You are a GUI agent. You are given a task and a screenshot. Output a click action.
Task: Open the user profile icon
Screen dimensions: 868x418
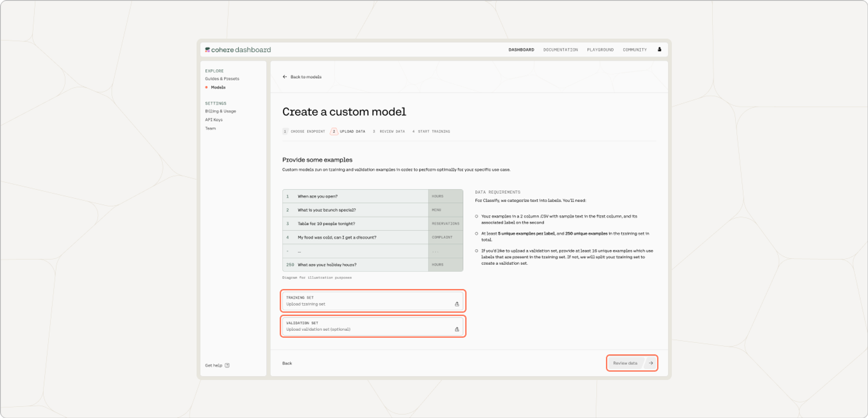(x=659, y=50)
